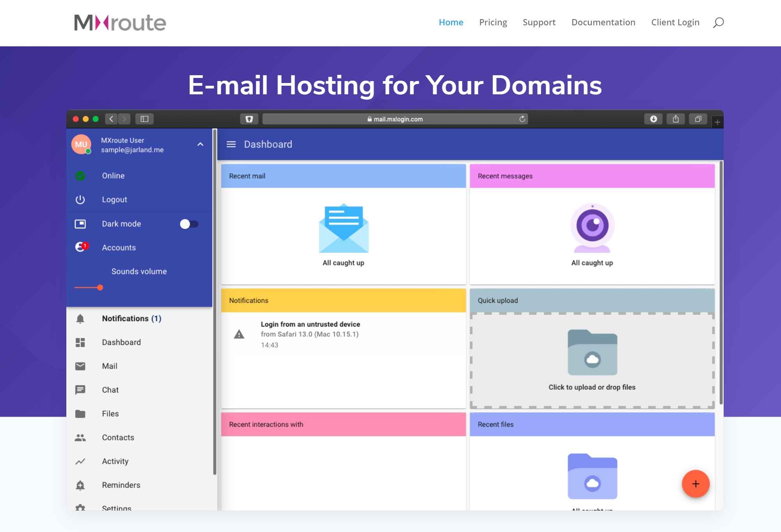Screen dimensions: 781x532
Task: Select the Home navigation tab
Action: coord(451,22)
